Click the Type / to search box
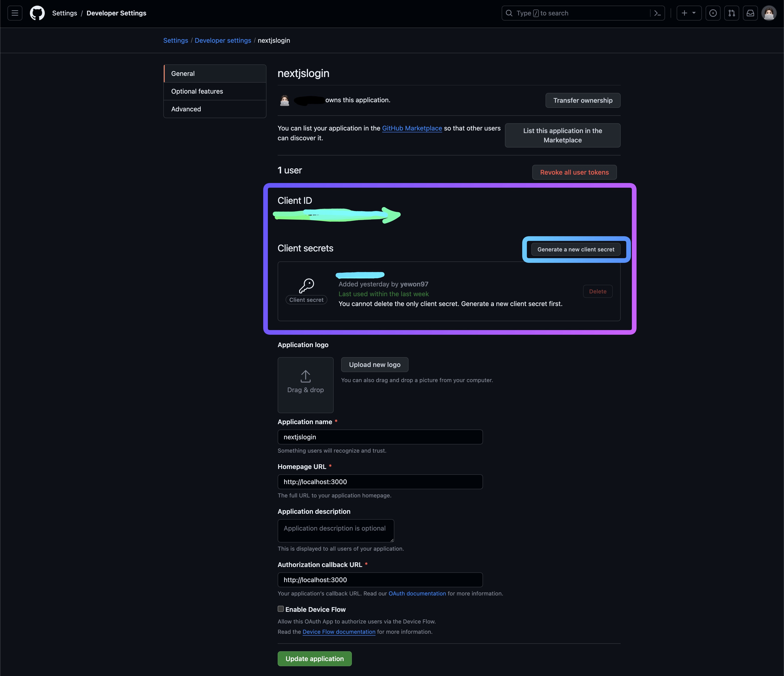 point(575,13)
